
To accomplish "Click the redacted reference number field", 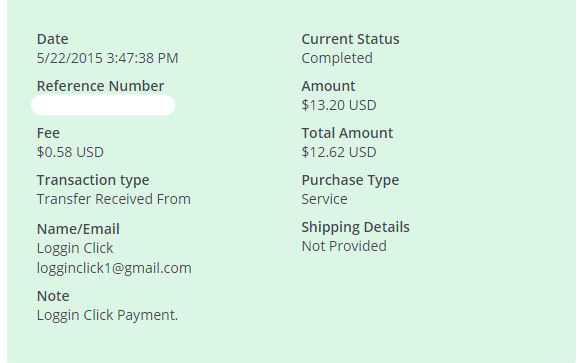I will tap(103, 105).
